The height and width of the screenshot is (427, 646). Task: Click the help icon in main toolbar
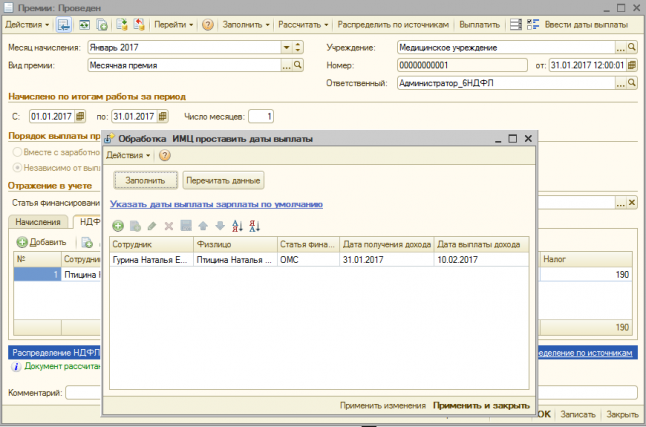[208, 22]
